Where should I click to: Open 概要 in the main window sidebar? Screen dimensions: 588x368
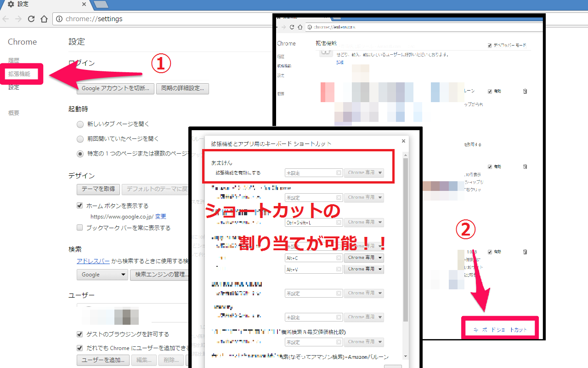(14, 113)
